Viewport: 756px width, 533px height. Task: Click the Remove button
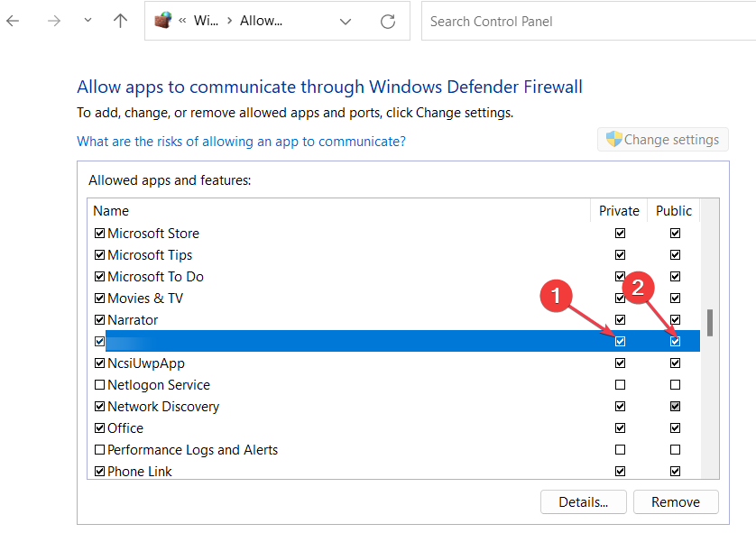pos(676,502)
